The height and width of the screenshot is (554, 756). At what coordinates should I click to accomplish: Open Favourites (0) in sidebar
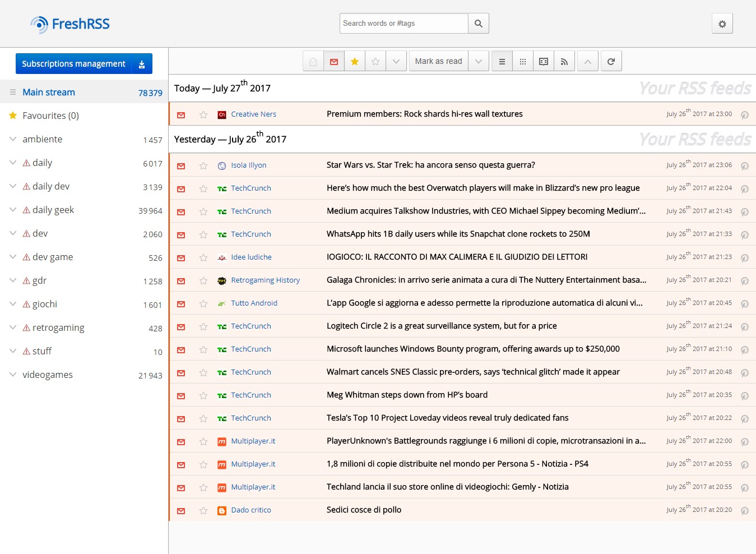point(50,116)
